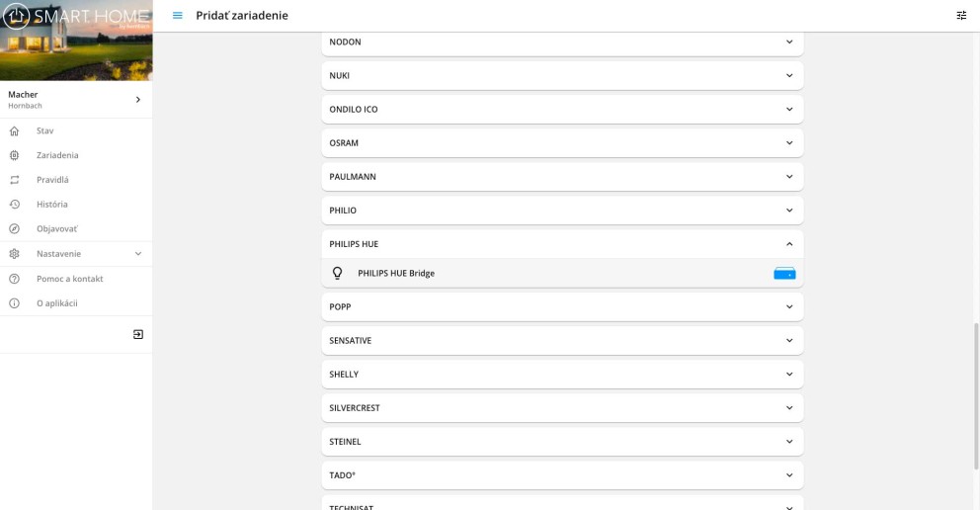
Task: Click the Zariadenia chip icon
Action: click(x=15, y=155)
